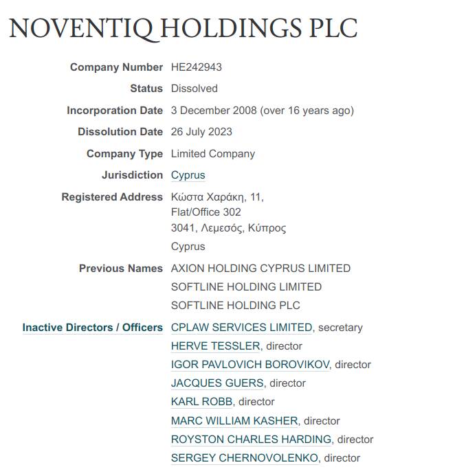This screenshot has width=455, height=476.
Task: Click the NOVENTIQ HOLDINGS PLC heading
Action: [x=183, y=28]
